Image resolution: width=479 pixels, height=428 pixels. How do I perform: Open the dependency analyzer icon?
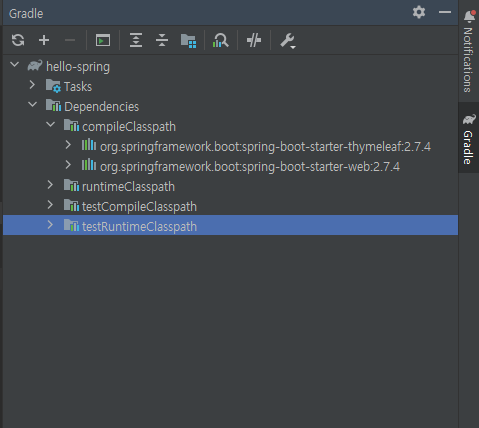pos(220,41)
